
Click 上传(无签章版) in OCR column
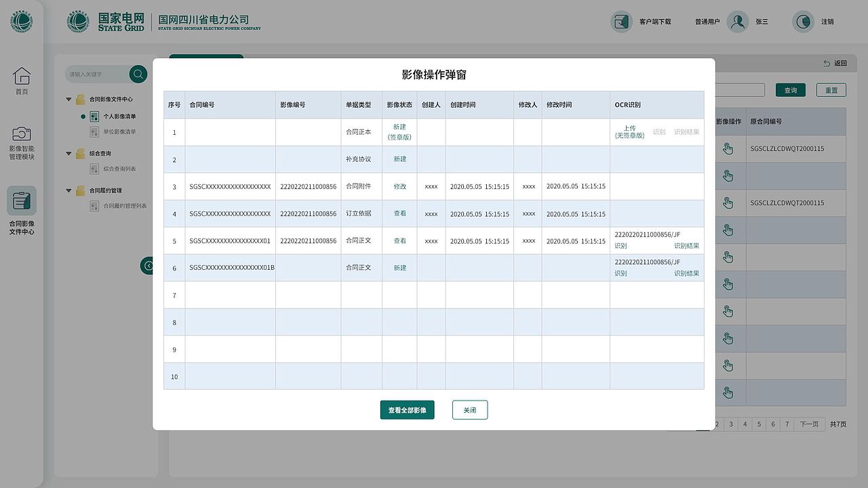(629, 132)
